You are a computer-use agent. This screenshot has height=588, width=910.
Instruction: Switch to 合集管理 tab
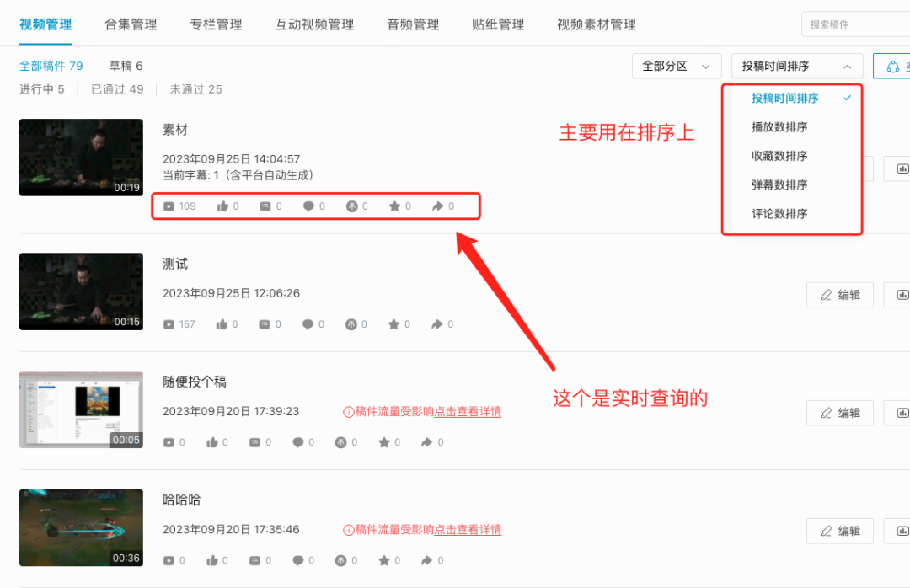click(x=131, y=24)
